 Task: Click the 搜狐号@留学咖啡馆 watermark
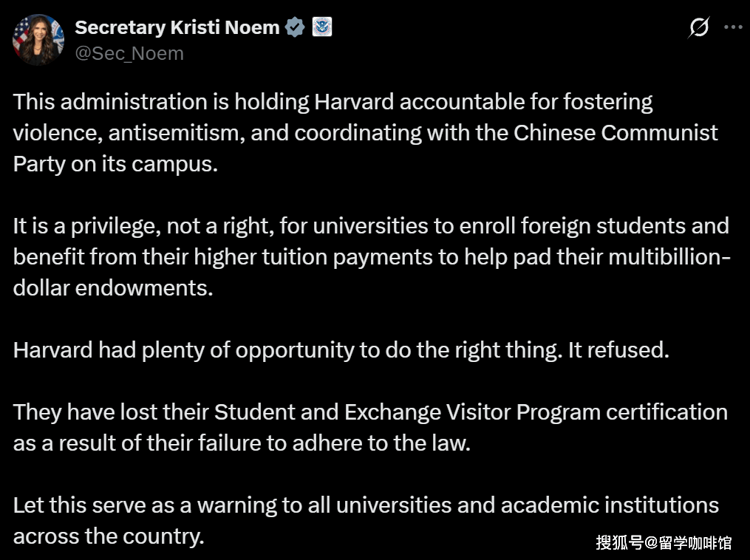pyautogui.click(x=664, y=542)
